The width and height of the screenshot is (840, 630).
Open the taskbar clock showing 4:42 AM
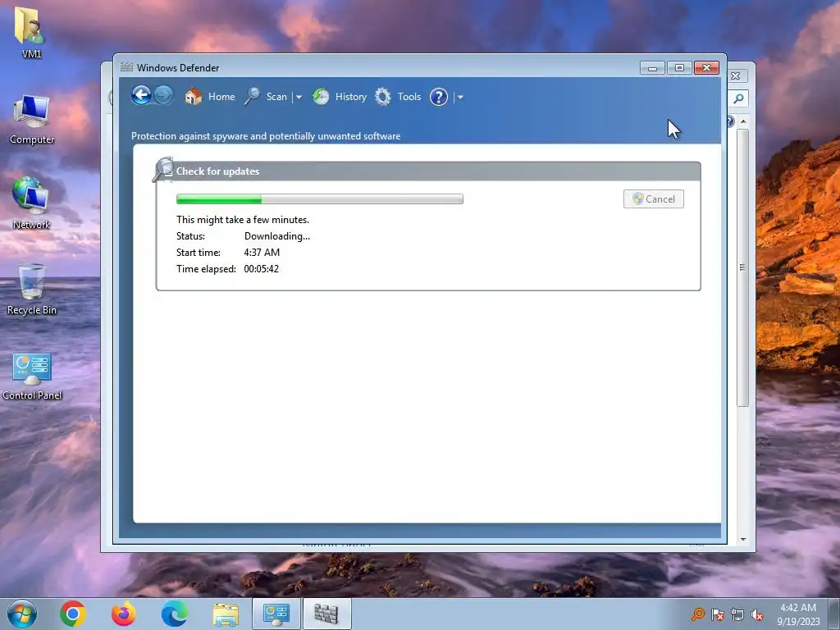[798, 614]
